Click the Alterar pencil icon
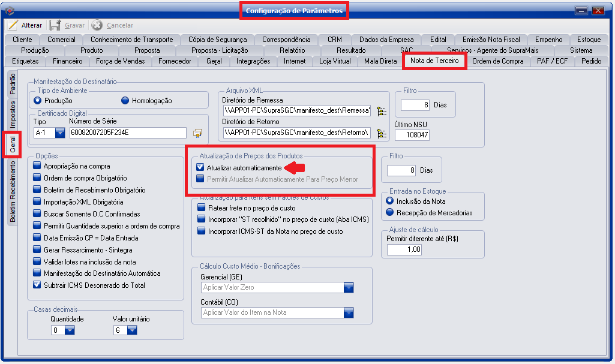615x364 pixels. point(13,25)
